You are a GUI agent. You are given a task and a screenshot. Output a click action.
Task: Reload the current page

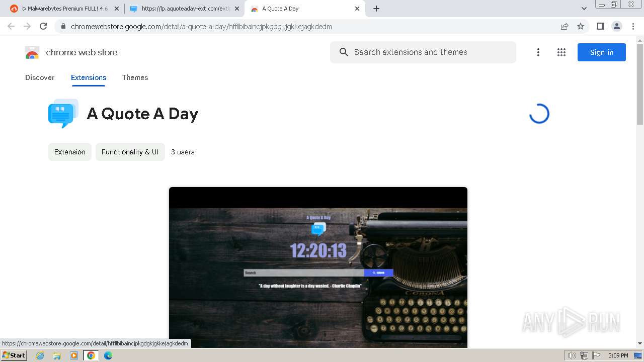click(43, 26)
